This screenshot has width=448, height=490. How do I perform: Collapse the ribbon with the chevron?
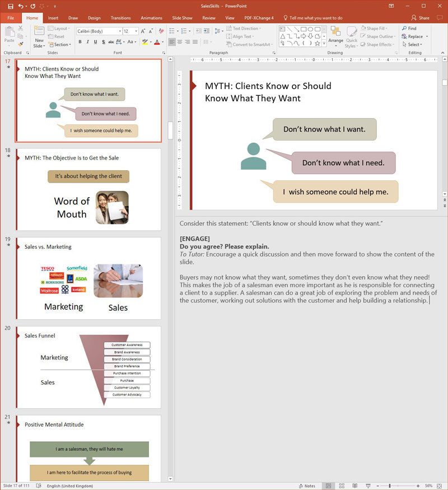pos(442,53)
